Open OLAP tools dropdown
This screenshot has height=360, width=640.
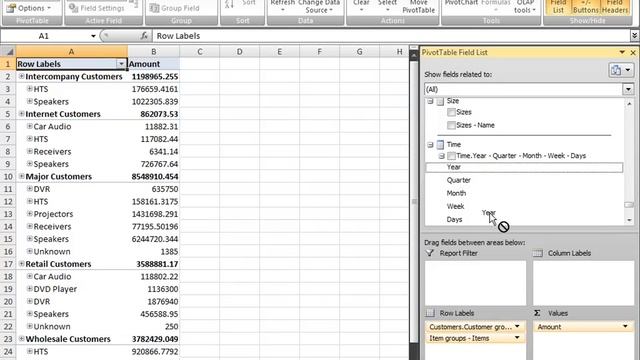pyautogui.click(x=525, y=7)
